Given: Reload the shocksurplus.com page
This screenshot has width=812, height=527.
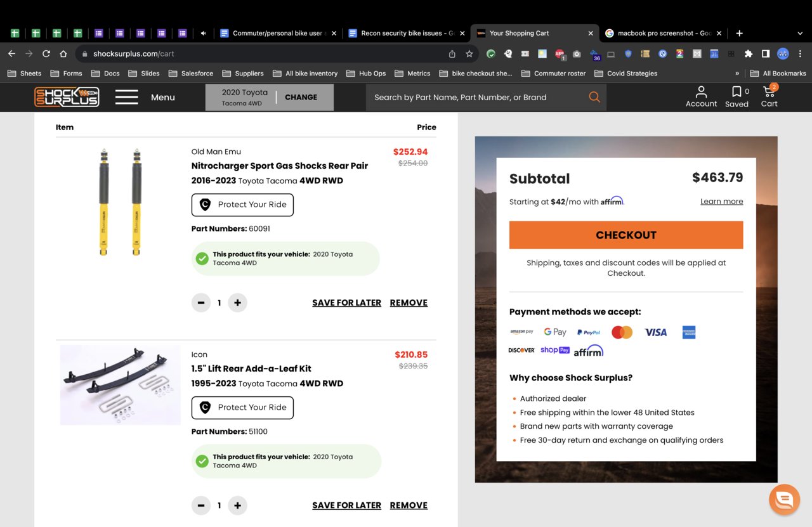Looking at the screenshot, I should [46, 54].
